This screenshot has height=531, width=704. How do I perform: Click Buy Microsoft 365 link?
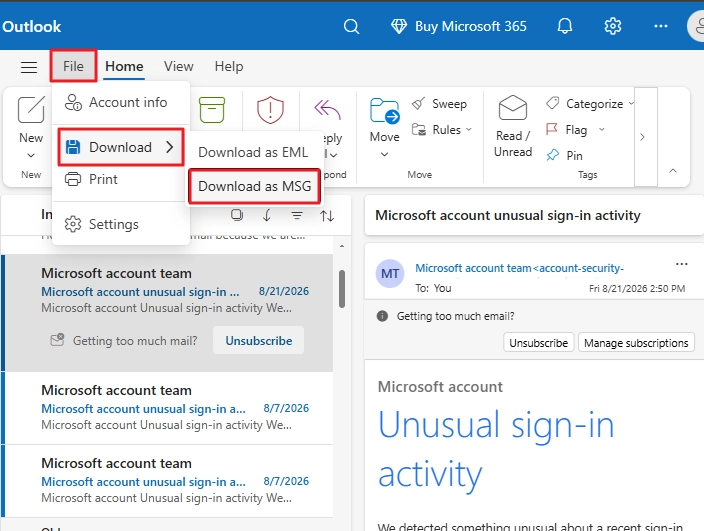(470, 26)
